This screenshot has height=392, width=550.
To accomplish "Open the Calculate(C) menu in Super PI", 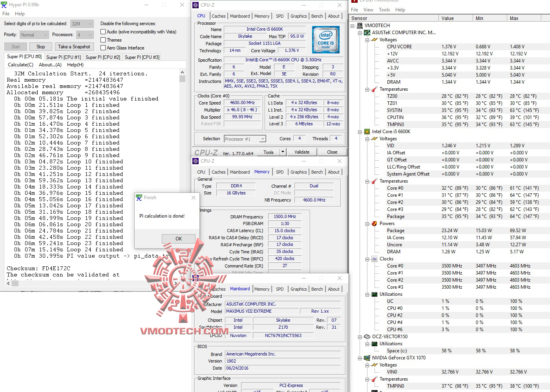I will [20, 65].
